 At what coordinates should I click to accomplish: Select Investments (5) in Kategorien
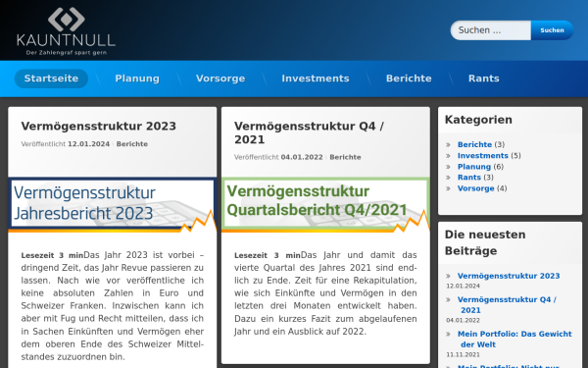(483, 155)
